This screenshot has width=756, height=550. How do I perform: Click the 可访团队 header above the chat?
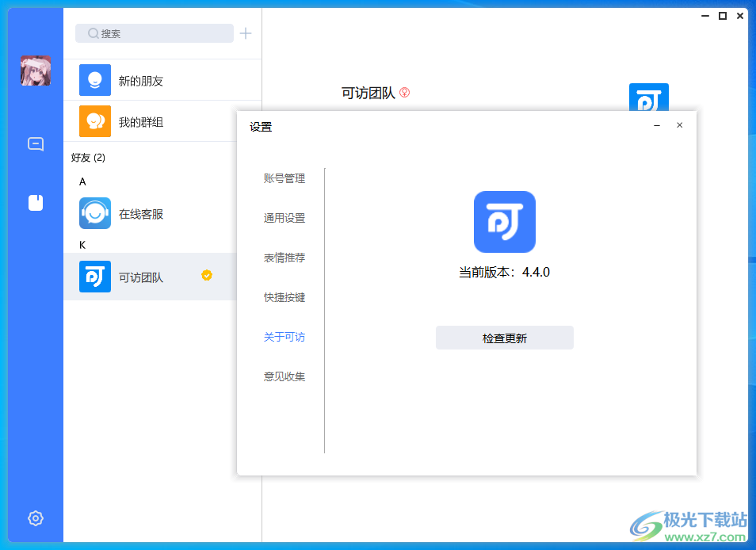[368, 93]
